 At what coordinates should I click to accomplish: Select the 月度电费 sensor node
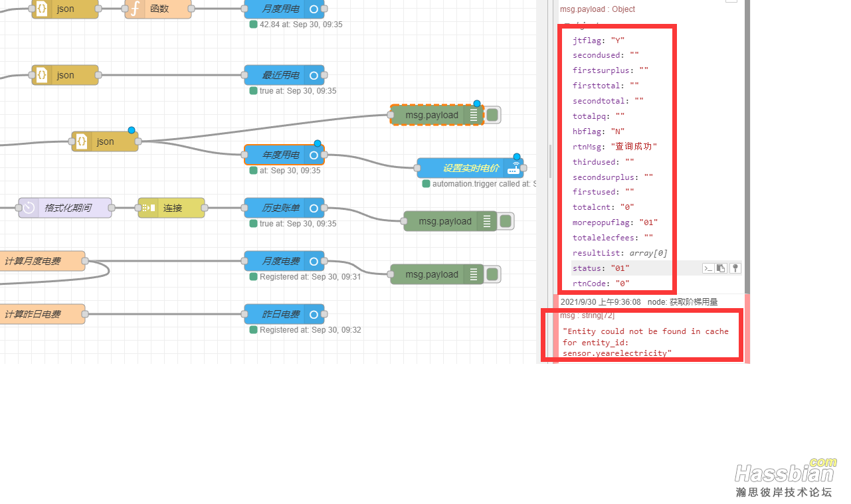pos(284,261)
